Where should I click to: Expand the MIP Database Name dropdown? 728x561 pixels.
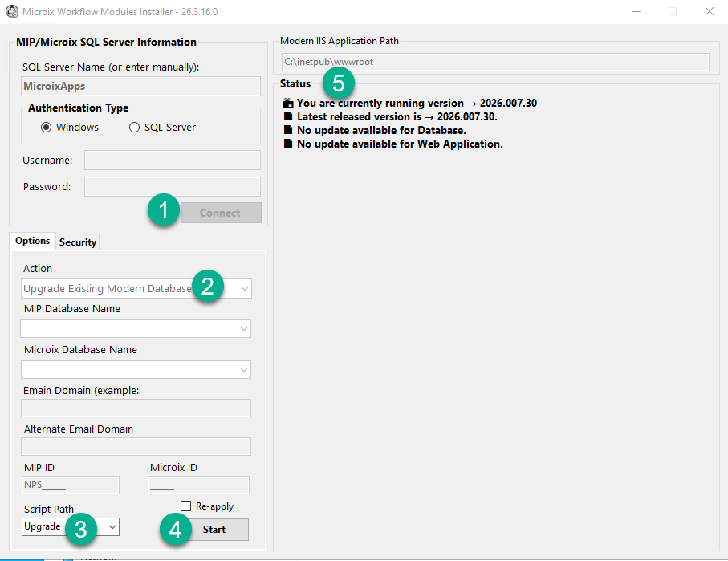click(x=244, y=329)
